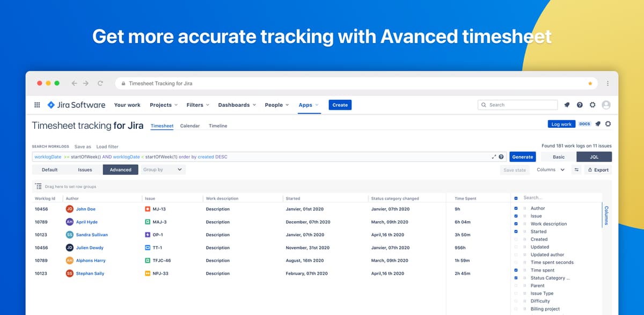This screenshot has width=644, height=315.
Task: Click the TT-1 issue type icon
Action: click(x=148, y=247)
